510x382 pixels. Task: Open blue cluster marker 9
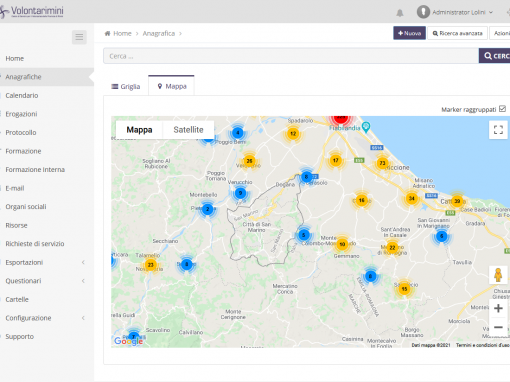coord(240,193)
